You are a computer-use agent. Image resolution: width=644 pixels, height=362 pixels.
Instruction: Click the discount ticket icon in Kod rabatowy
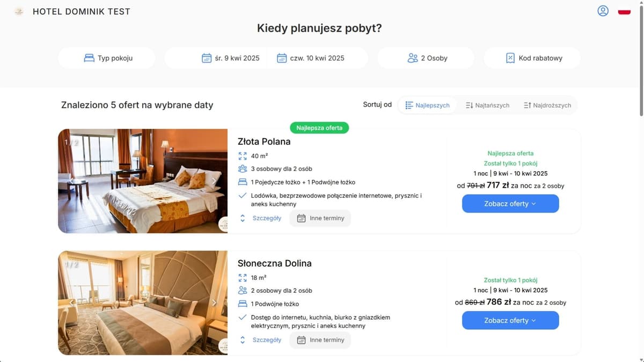(x=510, y=57)
